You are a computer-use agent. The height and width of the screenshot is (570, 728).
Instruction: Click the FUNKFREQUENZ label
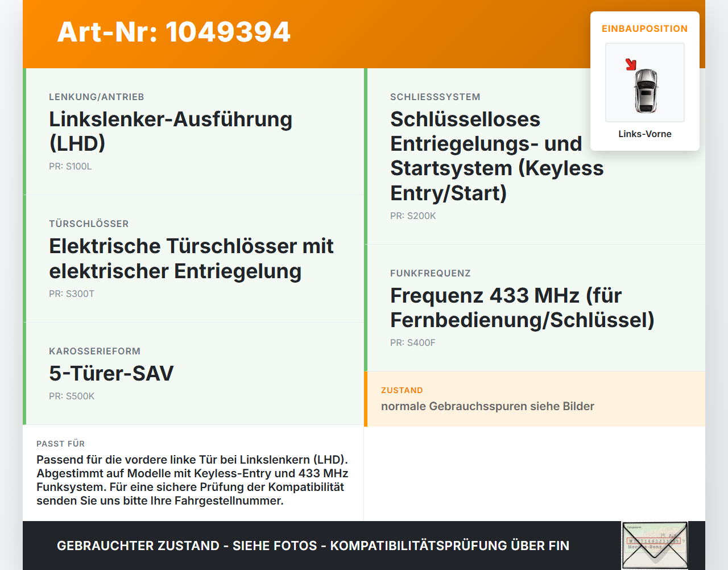[431, 273]
